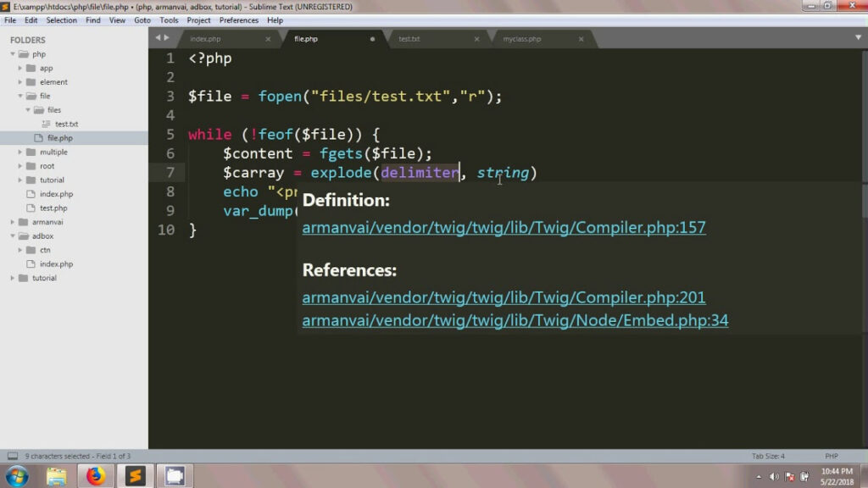The image size is (868, 488).
Task: Open the File menu
Action: pyautogui.click(x=10, y=20)
